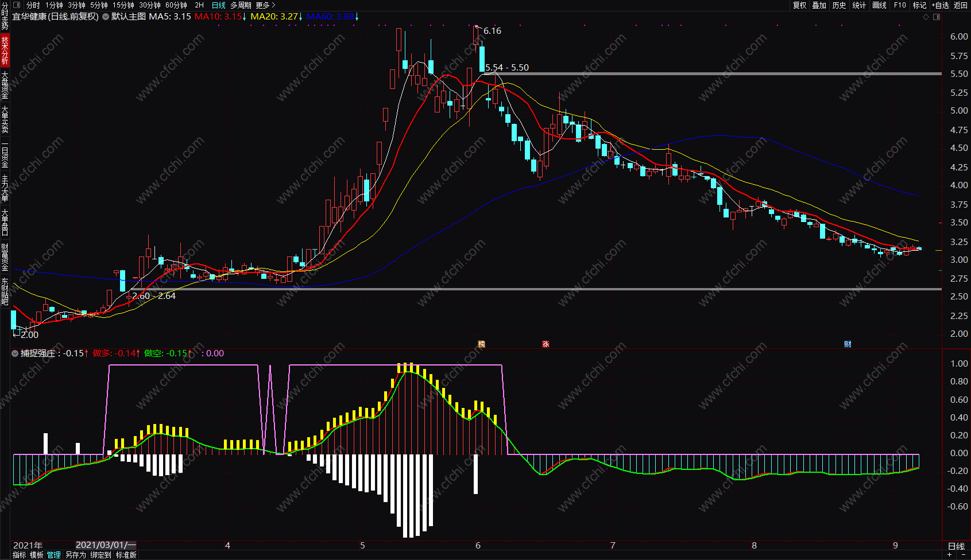The image size is (971, 560).
Task: Click the plus zoom icon at bottom right
Action: click(949, 555)
